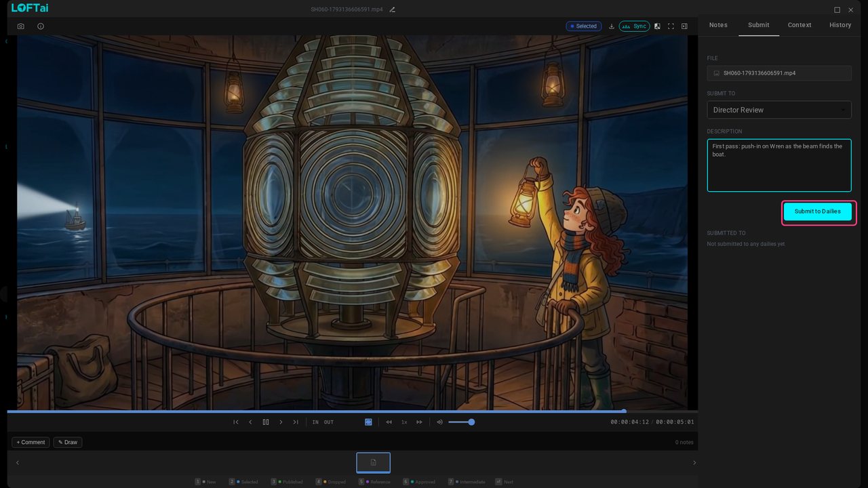Click the playback speed 1x indicator
The image size is (868, 488).
404,422
